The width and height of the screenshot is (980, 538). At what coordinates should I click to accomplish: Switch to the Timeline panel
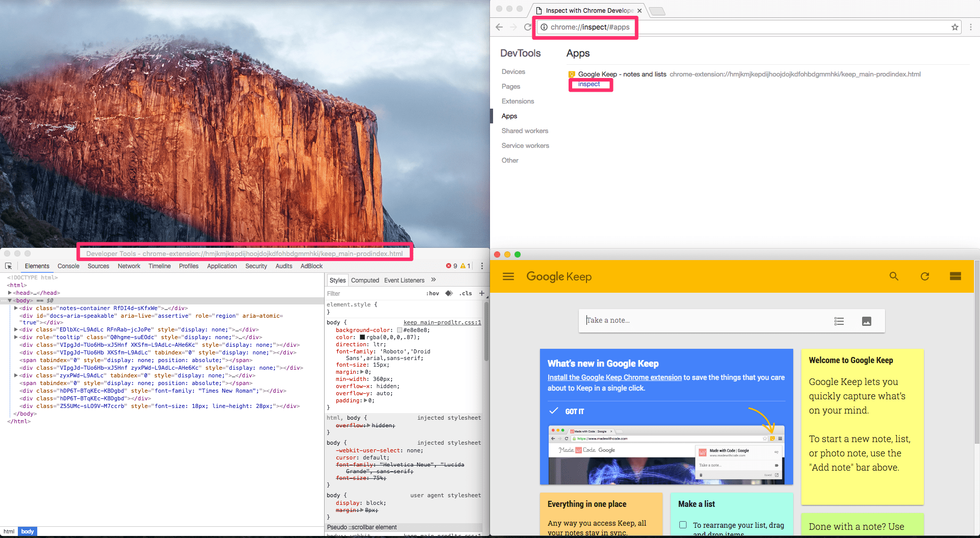tap(160, 266)
